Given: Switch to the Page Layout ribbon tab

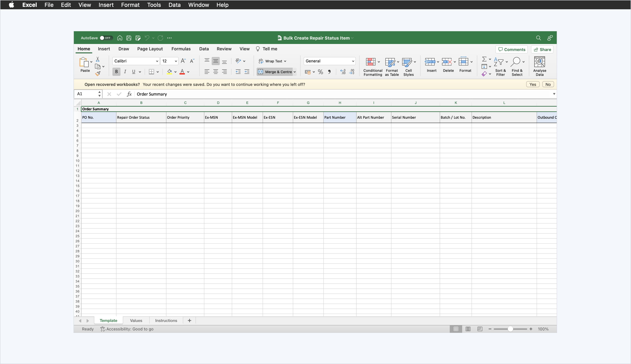Looking at the screenshot, I should [x=150, y=49].
